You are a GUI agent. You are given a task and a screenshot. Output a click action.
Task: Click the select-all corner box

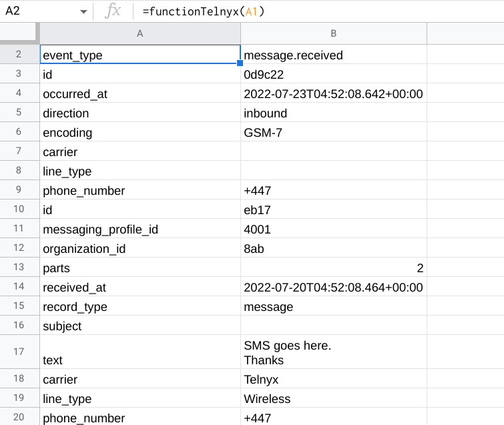[19, 33]
